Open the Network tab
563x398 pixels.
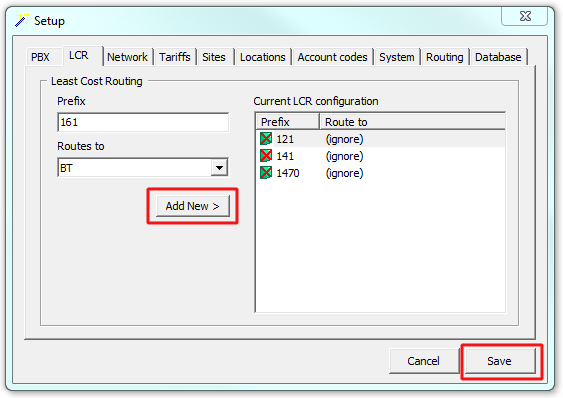(127, 57)
